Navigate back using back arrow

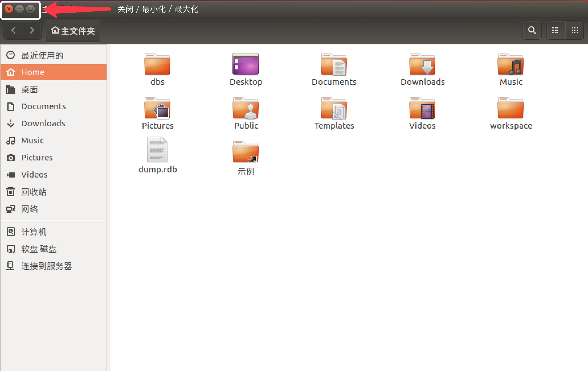(x=14, y=30)
